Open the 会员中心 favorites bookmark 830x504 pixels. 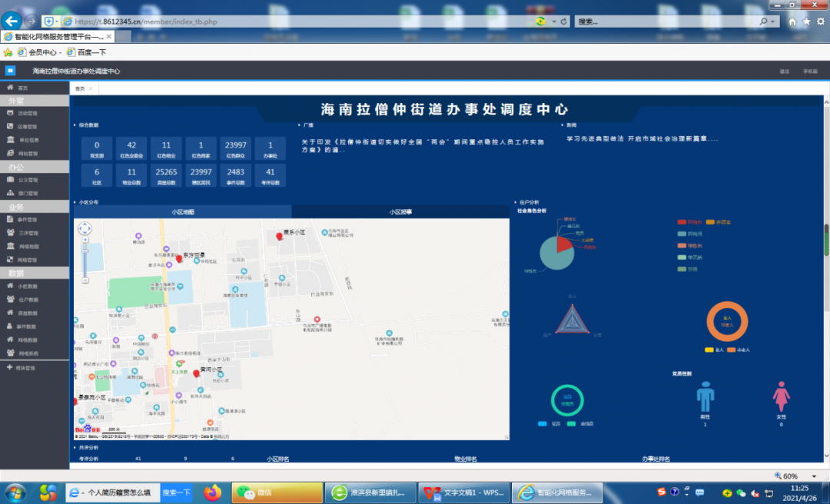(x=44, y=52)
